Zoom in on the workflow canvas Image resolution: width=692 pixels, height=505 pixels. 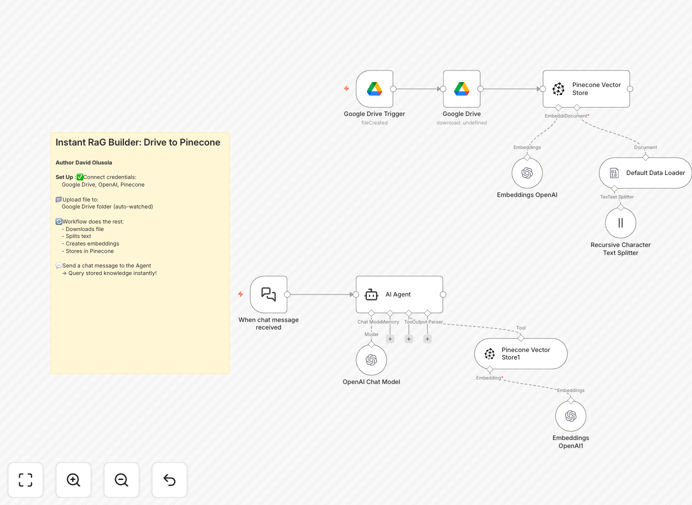pos(73,480)
